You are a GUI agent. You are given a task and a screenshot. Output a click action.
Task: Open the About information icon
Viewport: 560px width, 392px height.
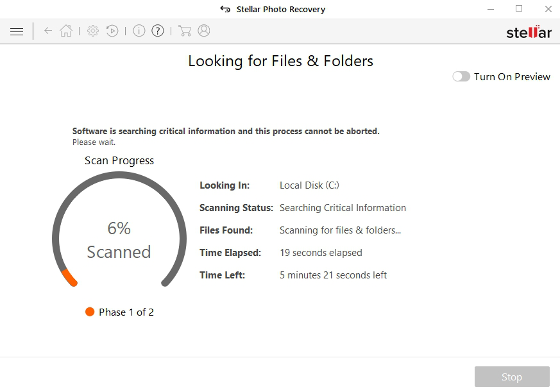pyautogui.click(x=139, y=31)
